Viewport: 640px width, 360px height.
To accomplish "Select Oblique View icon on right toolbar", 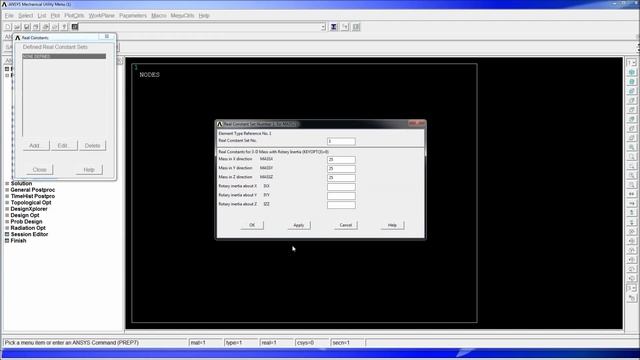I will [x=631, y=82].
